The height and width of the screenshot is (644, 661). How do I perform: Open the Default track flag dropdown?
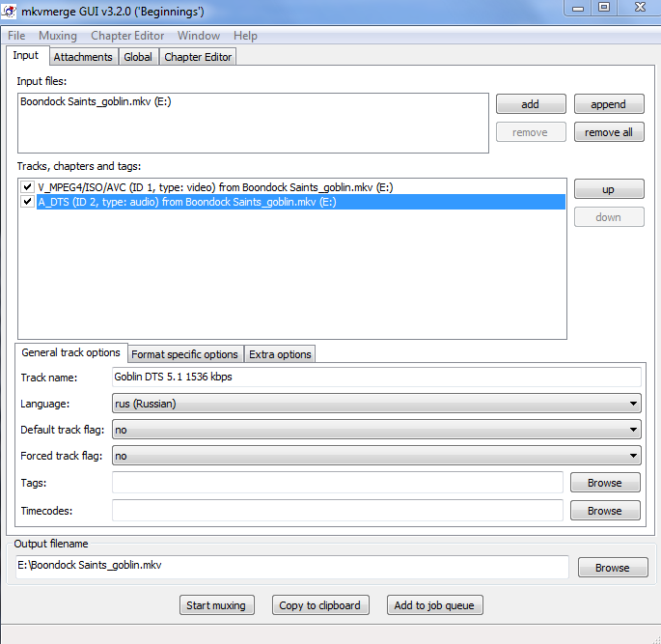(376, 430)
